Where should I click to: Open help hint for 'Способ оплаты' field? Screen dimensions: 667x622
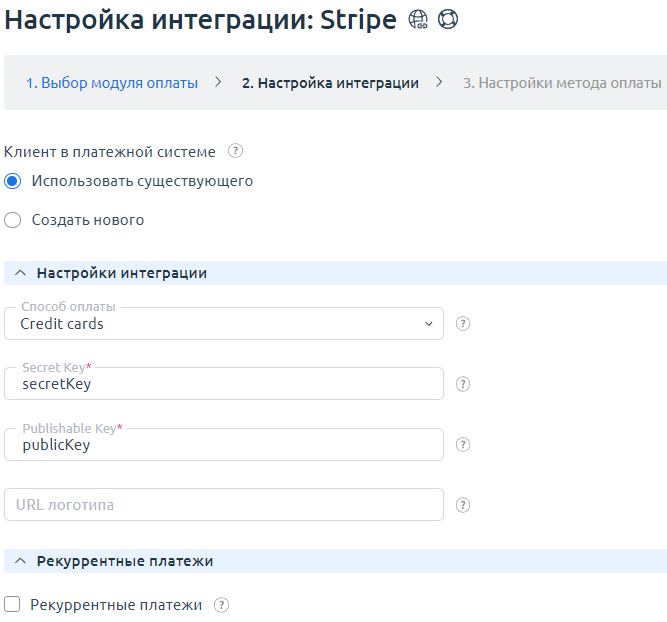(x=463, y=324)
